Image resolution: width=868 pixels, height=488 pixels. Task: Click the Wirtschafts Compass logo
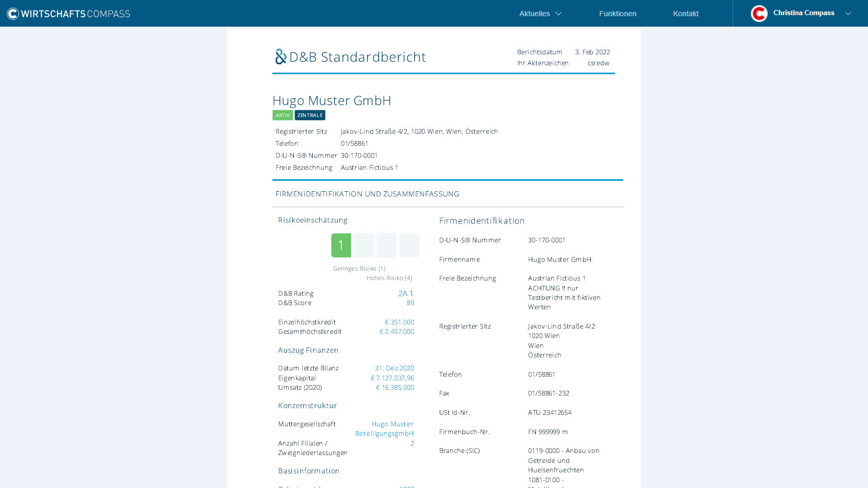pos(68,14)
